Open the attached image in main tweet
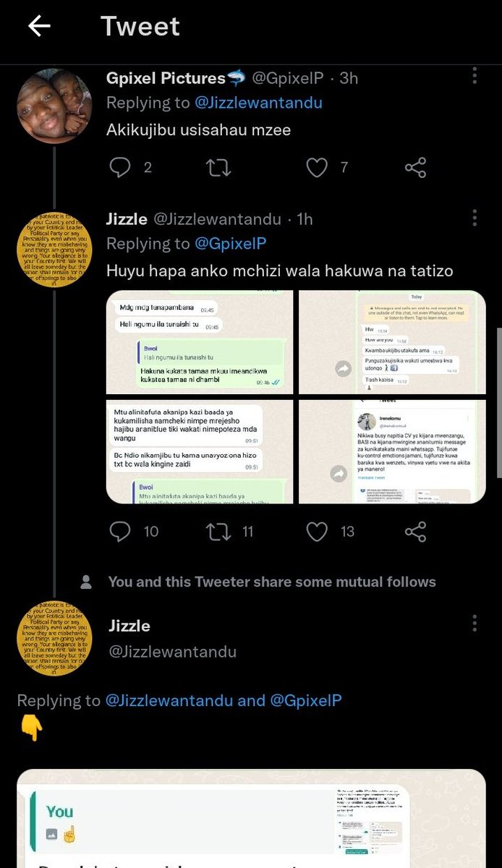This screenshot has height=868, width=502. 251,819
